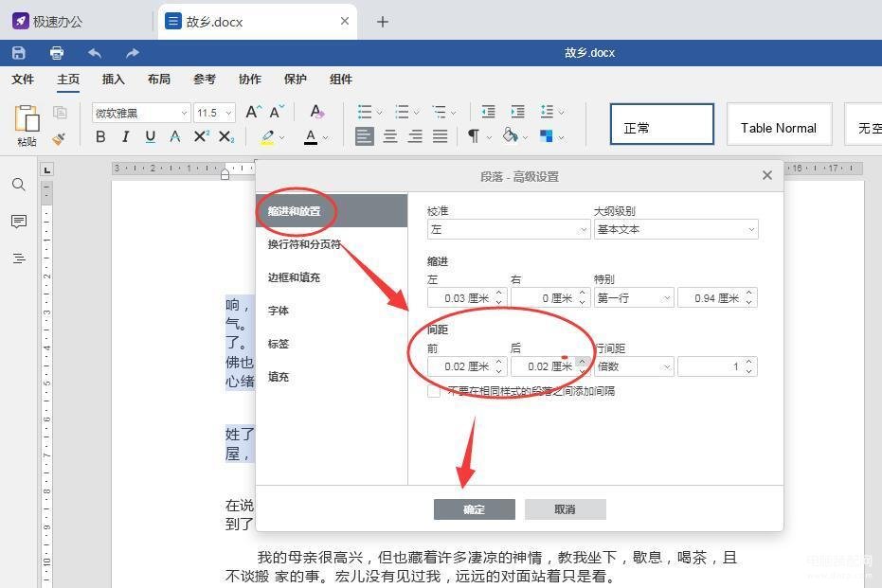Select the format painter brush

(x=59, y=137)
